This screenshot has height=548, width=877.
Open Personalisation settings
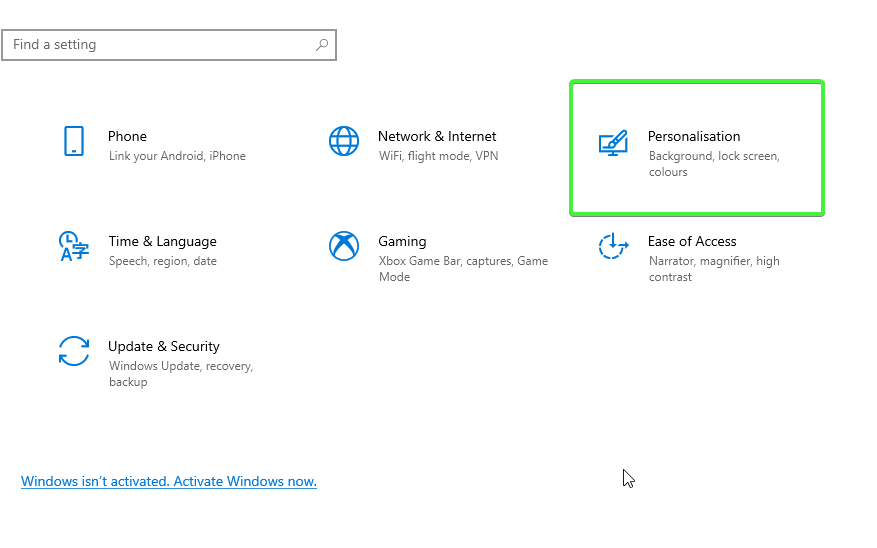click(x=694, y=136)
